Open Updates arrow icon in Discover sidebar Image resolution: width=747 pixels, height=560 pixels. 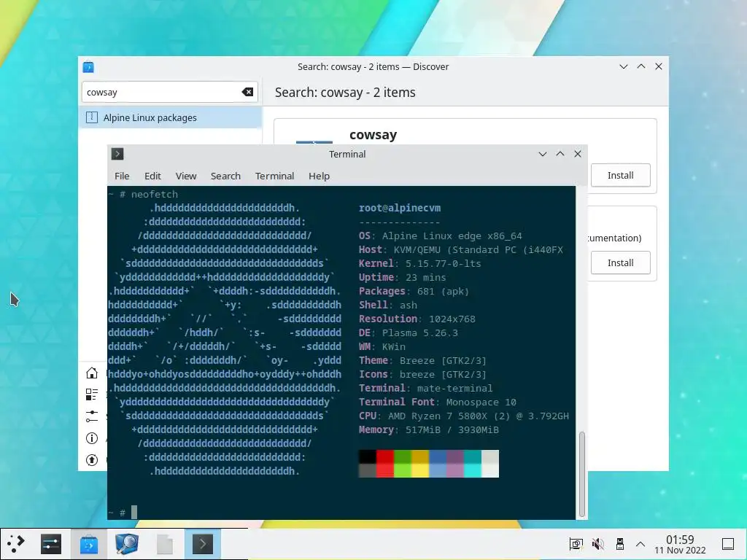click(92, 460)
